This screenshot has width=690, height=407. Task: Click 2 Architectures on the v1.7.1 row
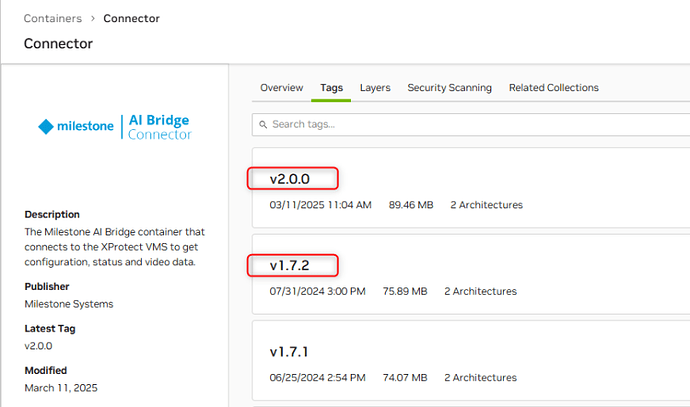click(480, 378)
